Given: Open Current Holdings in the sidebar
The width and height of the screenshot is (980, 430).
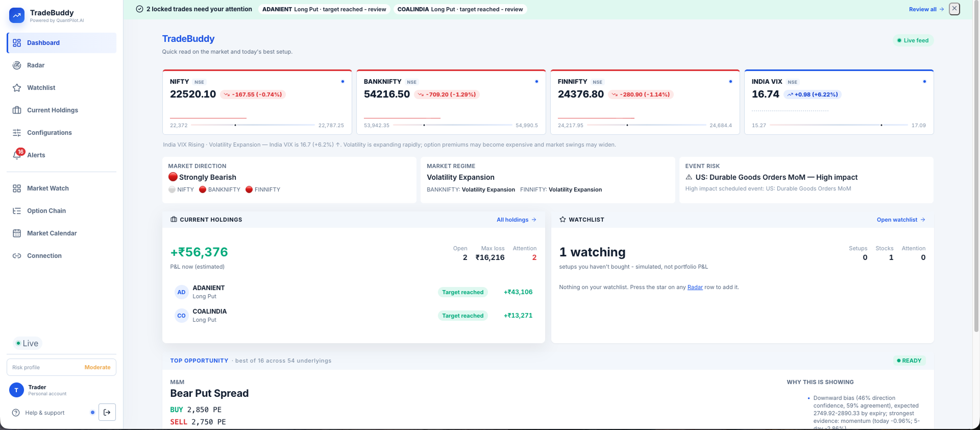Looking at the screenshot, I should point(62,110).
